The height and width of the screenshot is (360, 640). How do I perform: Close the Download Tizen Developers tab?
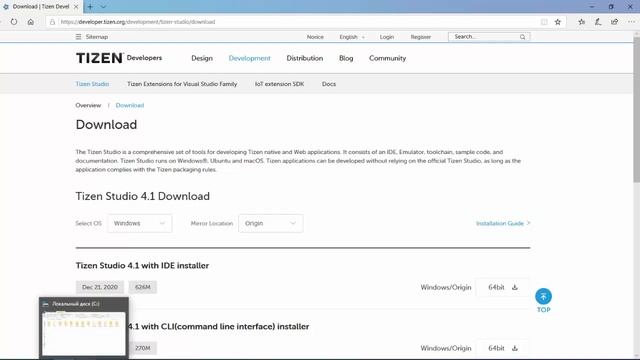click(x=76, y=7)
